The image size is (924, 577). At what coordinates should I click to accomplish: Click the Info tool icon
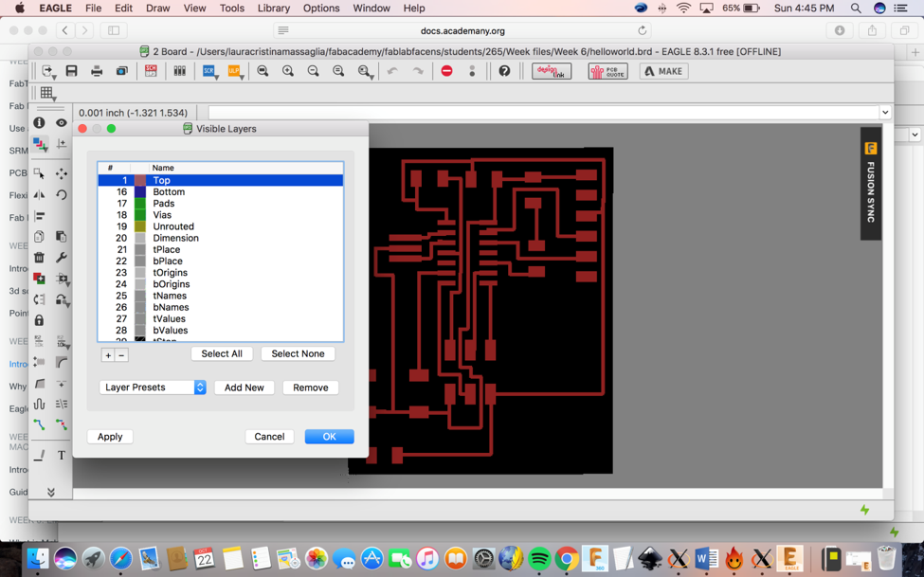[39, 122]
